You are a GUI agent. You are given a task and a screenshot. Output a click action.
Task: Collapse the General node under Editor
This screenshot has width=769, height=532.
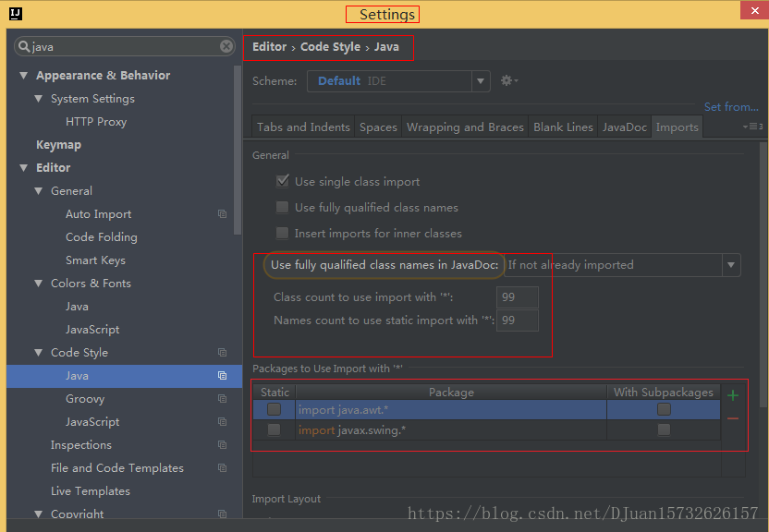click(x=38, y=191)
